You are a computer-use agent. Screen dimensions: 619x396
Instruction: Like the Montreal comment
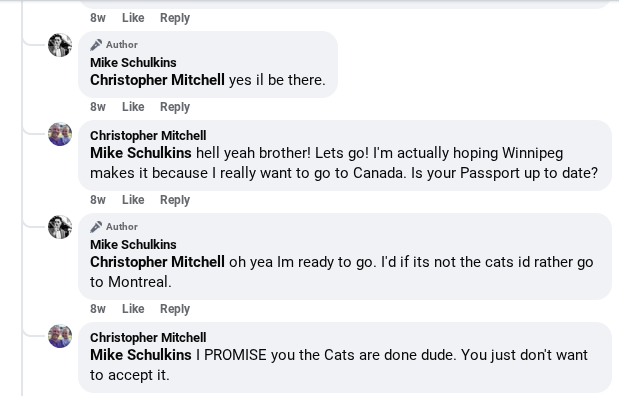(133, 309)
